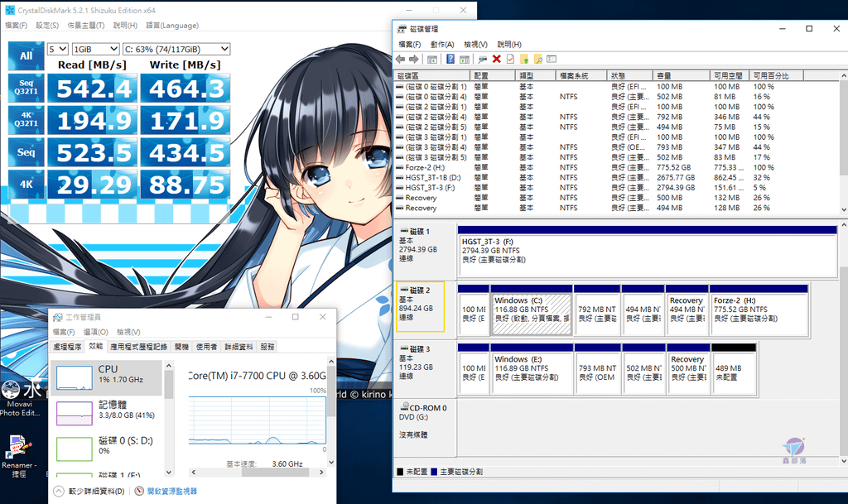Click the list settings icon in Disk Management toolbar
The width and height of the screenshot is (848, 504).
pyautogui.click(x=552, y=59)
